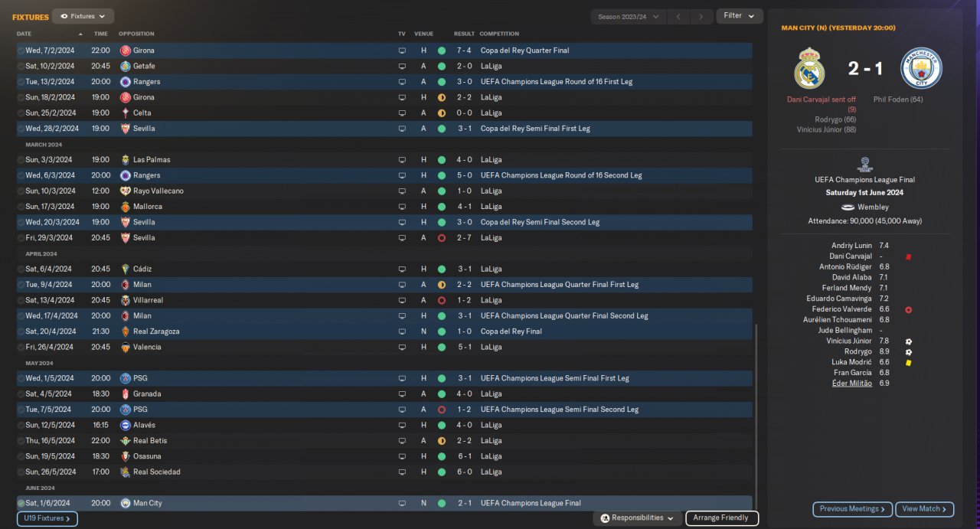
Task: Click the Real Zaragoza club badge
Action: click(126, 331)
